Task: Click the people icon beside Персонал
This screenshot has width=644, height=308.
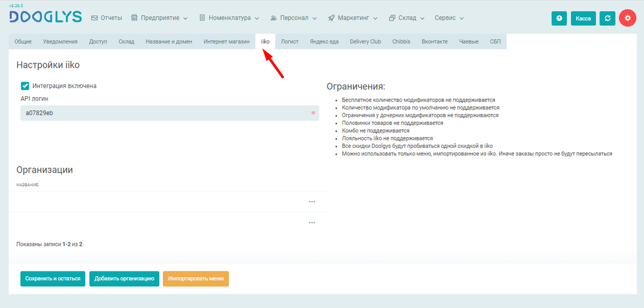Action: 274,18
